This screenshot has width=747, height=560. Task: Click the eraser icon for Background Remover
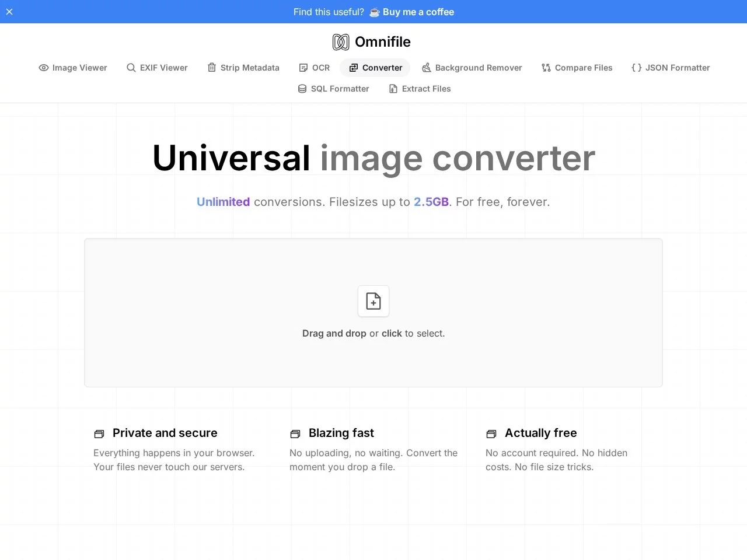(x=427, y=68)
